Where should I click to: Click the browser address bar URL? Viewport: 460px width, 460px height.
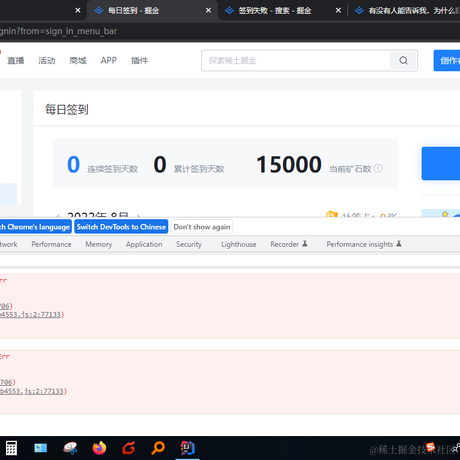tap(58, 31)
